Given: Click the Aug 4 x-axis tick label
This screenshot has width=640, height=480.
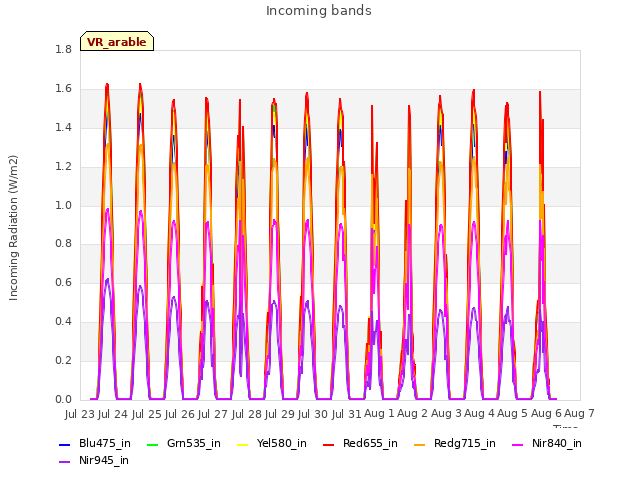Looking at the screenshot, I should (x=480, y=414).
